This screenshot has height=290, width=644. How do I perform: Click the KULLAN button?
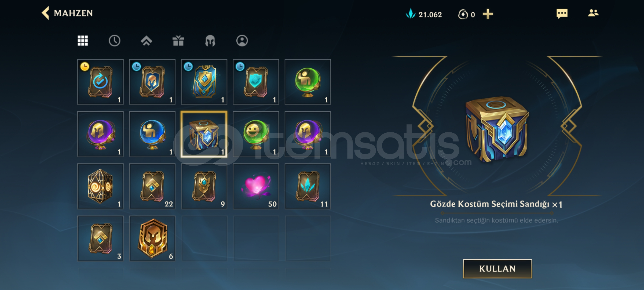(497, 269)
